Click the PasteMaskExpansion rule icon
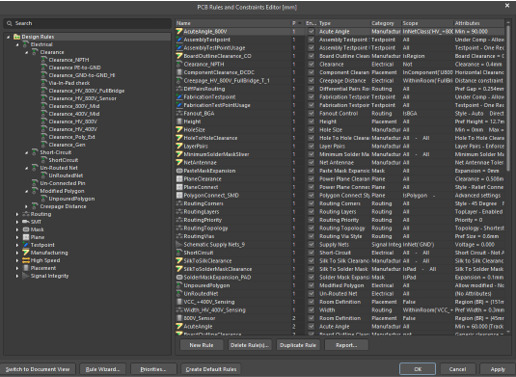Image resolution: width=516 pixels, height=377 pixels. point(179,171)
